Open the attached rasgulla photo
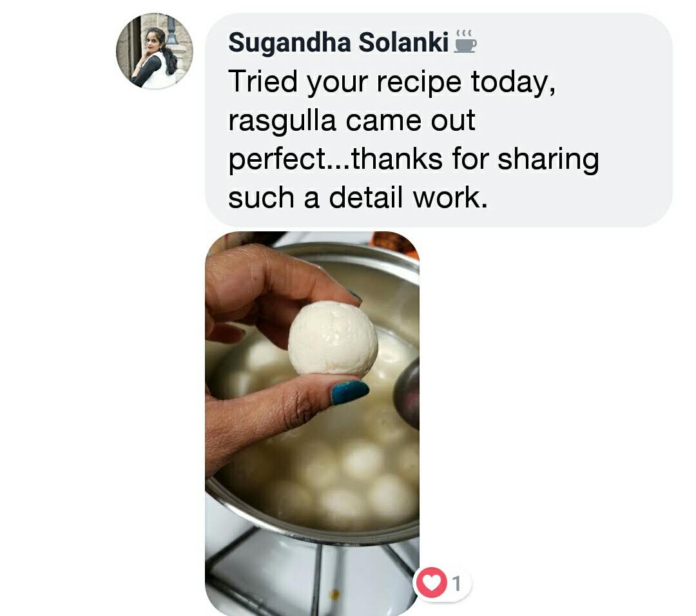The width and height of the screenshot is (696, 616). [312, 423]
